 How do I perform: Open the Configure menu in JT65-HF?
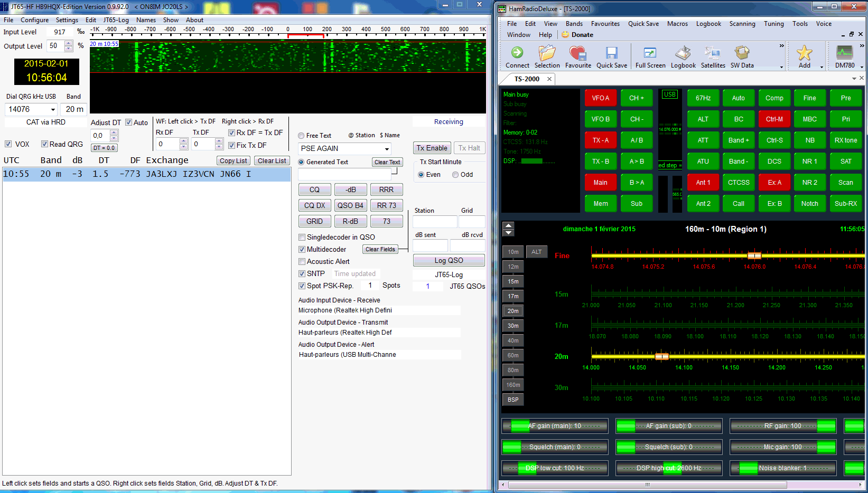click(x=35, y=20)
